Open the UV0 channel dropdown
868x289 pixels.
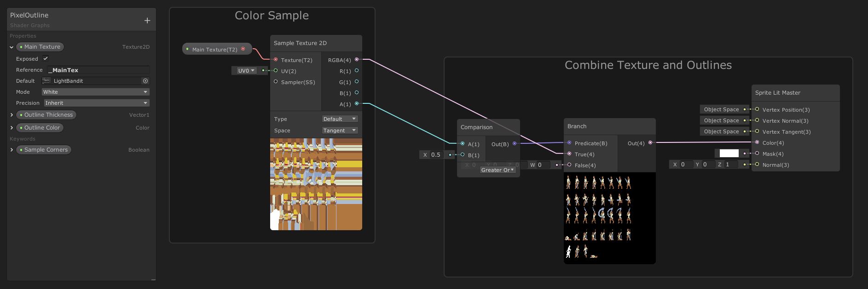coord(246,71)
